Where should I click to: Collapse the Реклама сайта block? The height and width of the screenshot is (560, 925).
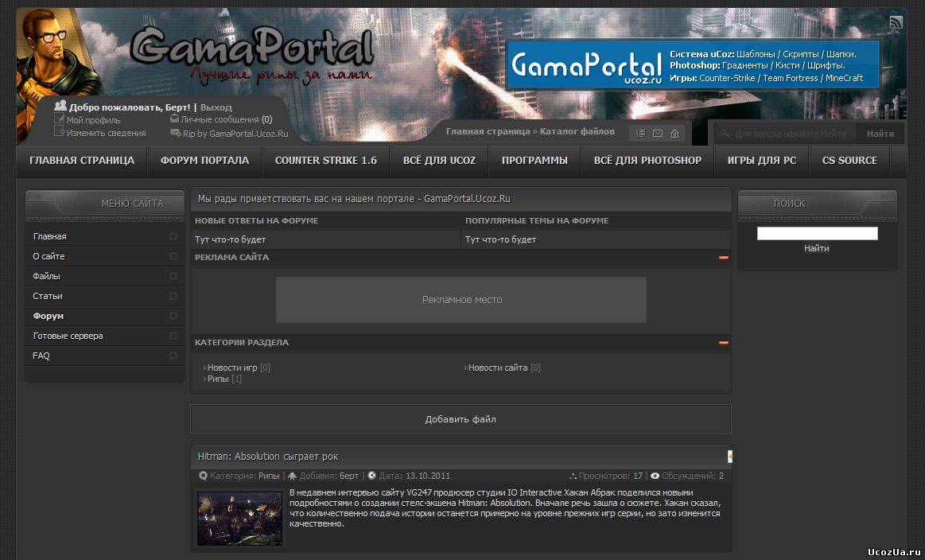pyautogui.click(x=724, y=258)
